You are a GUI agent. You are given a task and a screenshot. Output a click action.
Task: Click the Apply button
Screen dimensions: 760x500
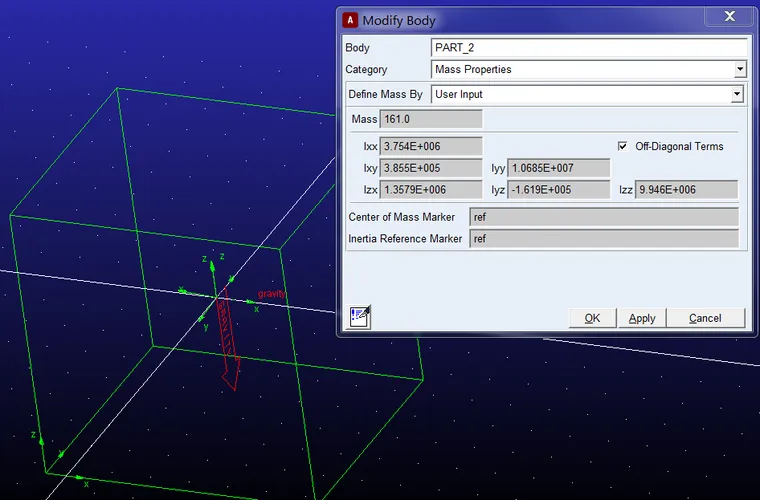[642, 318]
